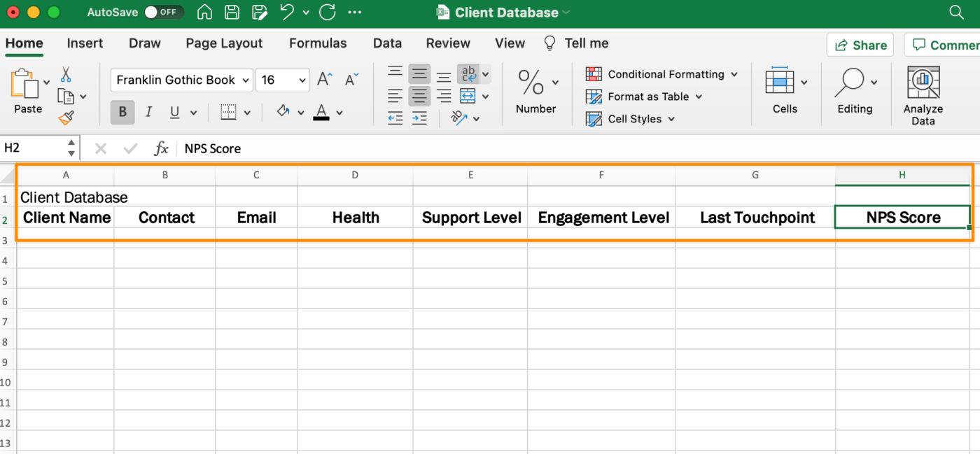Image resolution: width=980 pixels, height=454 pixels.
Task: Switch to the Formulas tab
Action: pyautogui.click(x=318, y=43)
